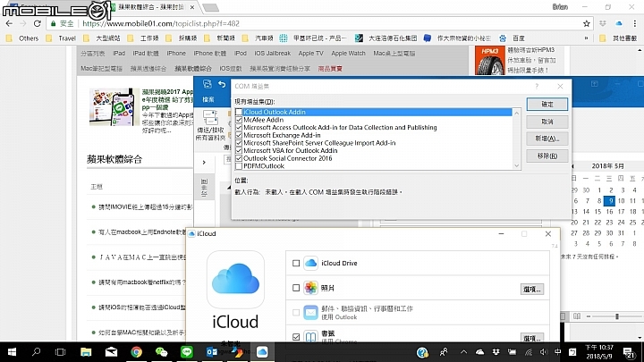Click help question mark in COM dialog
This screenshot has height=362, width=644.
coord(537,86)
